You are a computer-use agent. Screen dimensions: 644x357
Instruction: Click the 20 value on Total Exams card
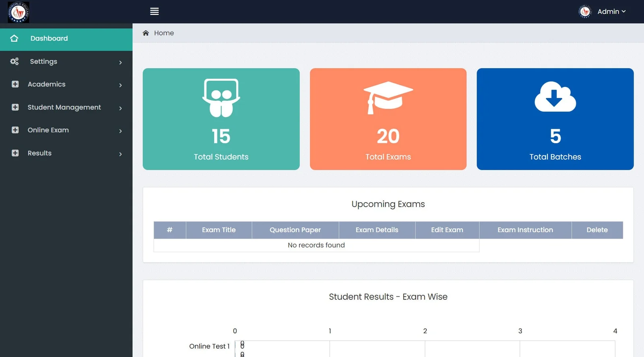point(388,136)
